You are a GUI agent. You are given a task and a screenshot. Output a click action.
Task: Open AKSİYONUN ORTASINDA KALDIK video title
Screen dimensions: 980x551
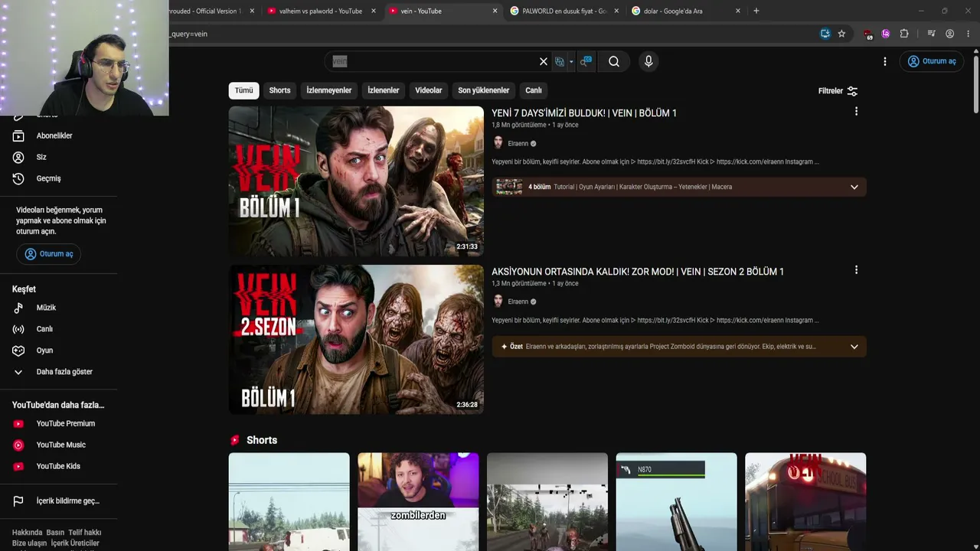(x=638, y=272)
